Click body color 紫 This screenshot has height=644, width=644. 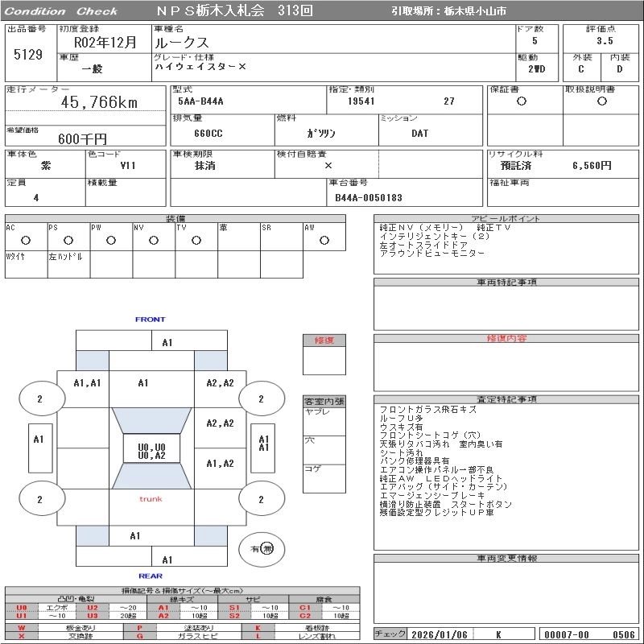pyautogui.click(x=46, y=166)
